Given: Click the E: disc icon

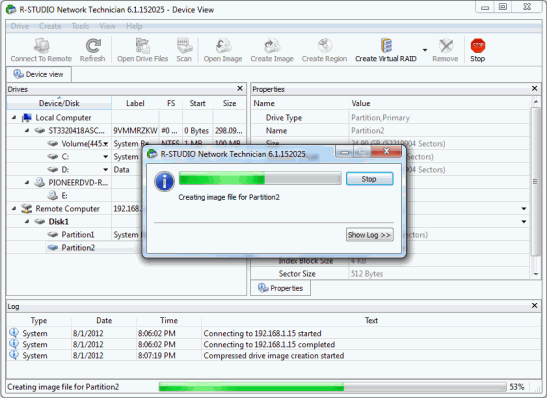Looking at the screenshot, I should (53, 195).
